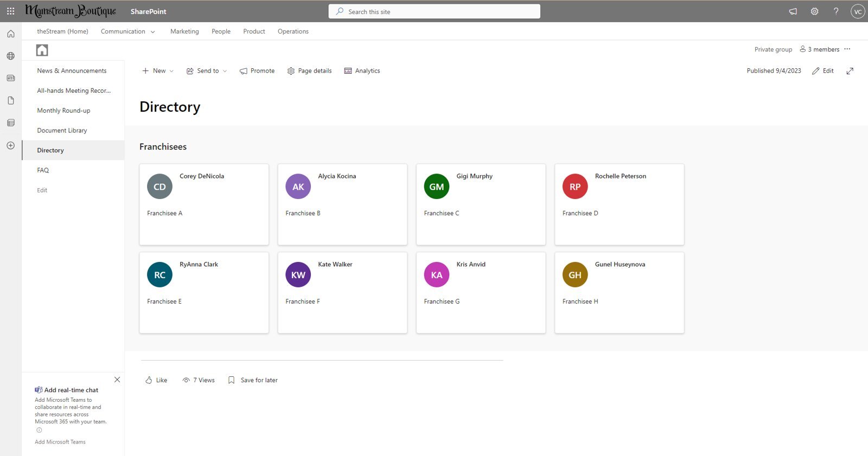This screenshot has width=868, height=456.
Task: Open the VC account avatar
Action: click(x=858, y=11)
